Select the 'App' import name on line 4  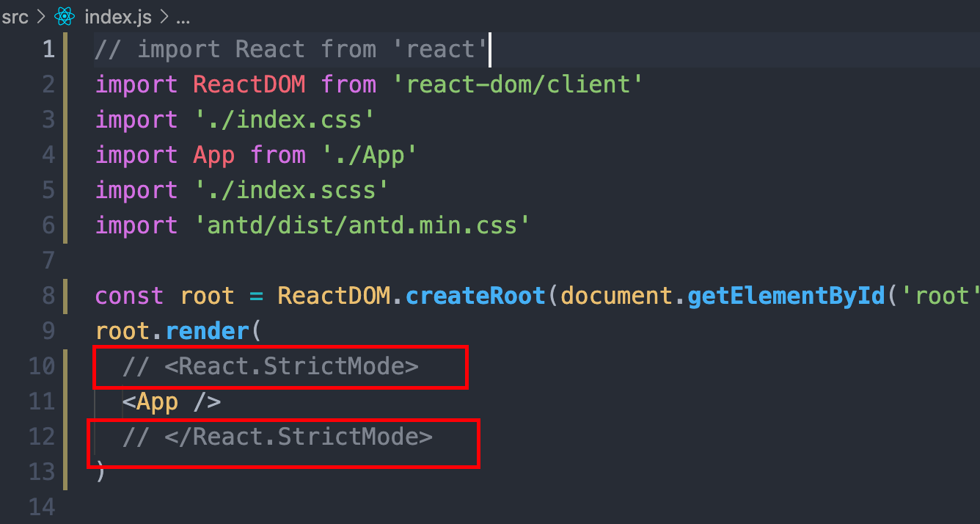click(x=213, y=154)
